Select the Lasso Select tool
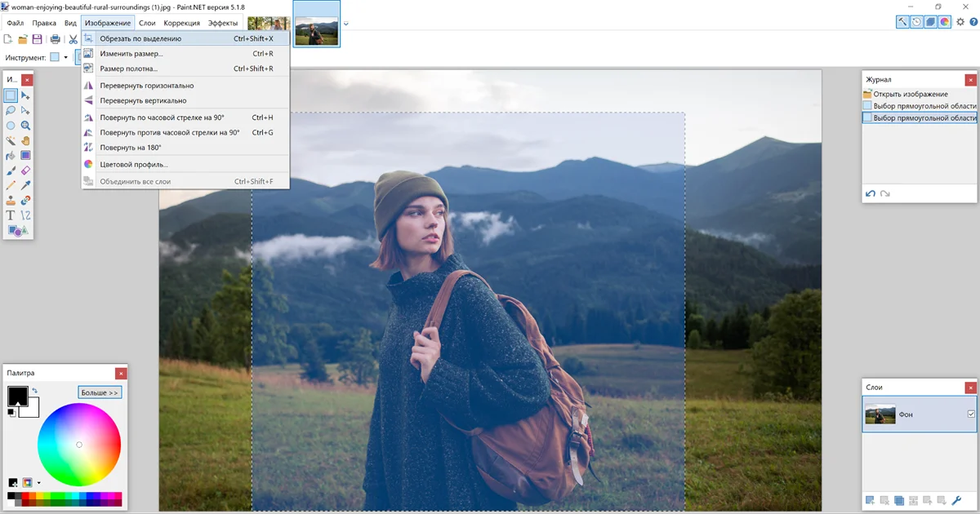This screenshot has width=980, height=514. pos(11,110)
